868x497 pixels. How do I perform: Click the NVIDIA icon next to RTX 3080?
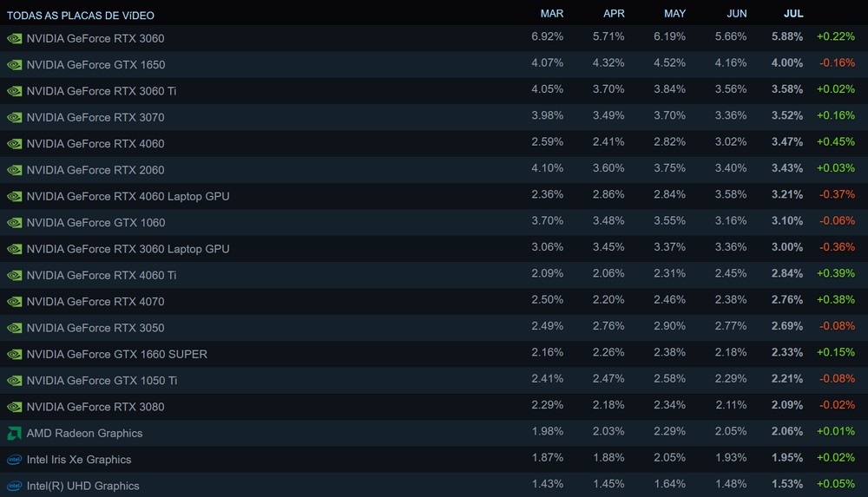coord(14,407)
